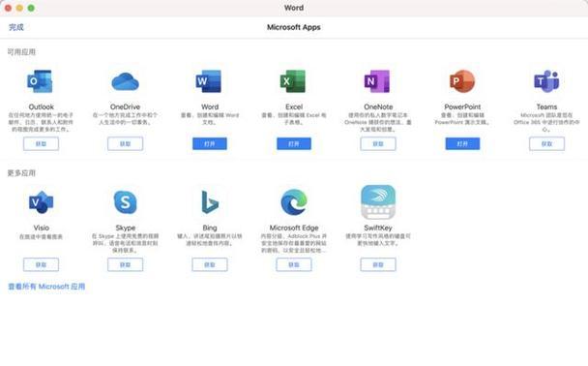This screenshot has height=366, width=588.
Task: Click the Skype name label
Action: [x=126, y=228]
